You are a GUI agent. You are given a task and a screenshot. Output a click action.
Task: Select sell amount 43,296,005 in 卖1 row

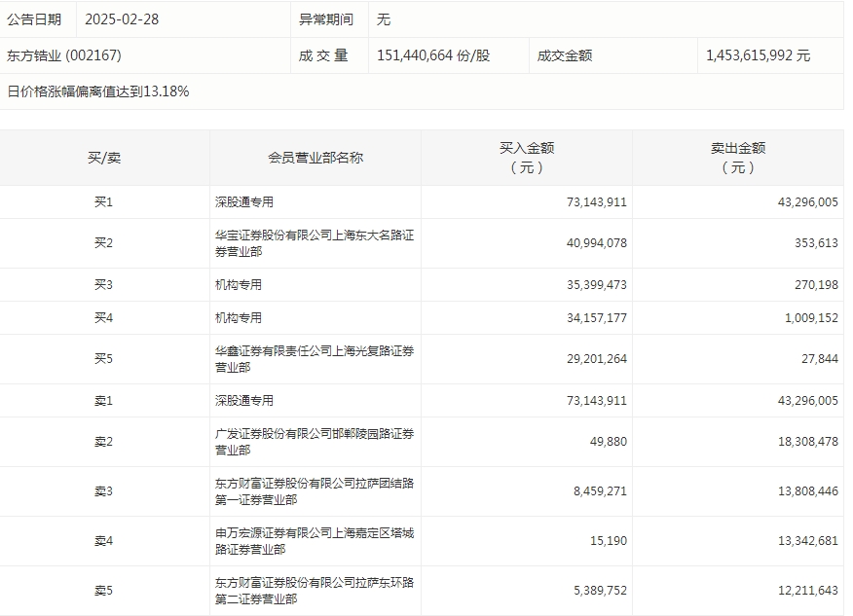pyautogui.click(x=808, y=401)
